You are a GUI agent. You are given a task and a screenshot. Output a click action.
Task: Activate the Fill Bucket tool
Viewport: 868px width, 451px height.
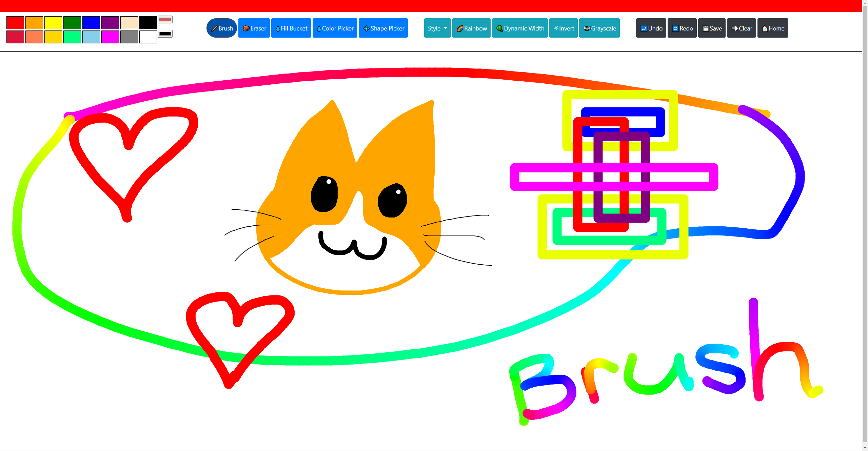[291, 28]
